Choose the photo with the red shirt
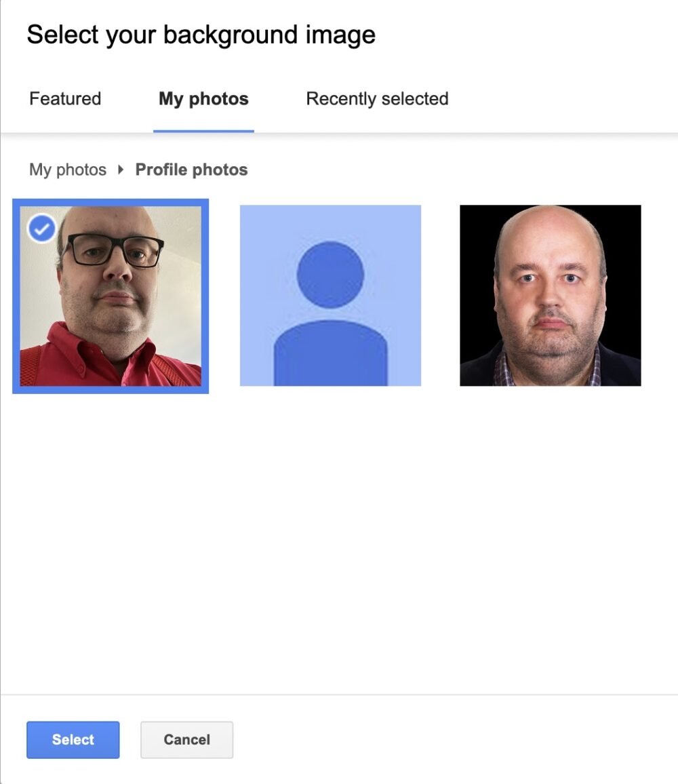The width and height of the screenshot is (678, 784). 111,296
